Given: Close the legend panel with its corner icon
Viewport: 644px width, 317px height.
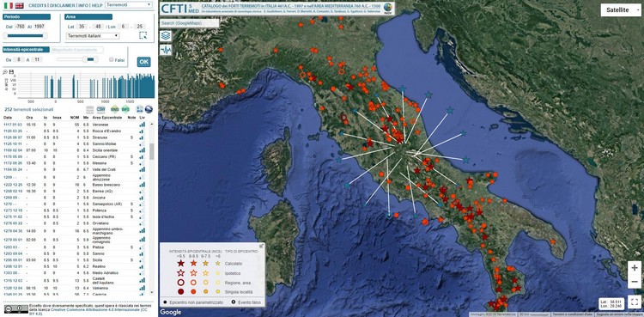Looking at the screenshot, I should click(261, 246).
